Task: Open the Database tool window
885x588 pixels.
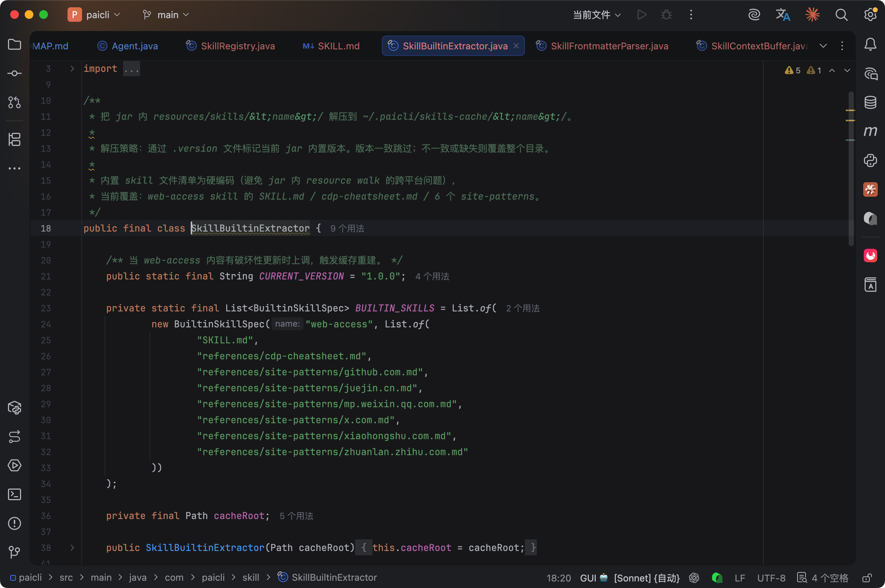Action: (870, 102)
